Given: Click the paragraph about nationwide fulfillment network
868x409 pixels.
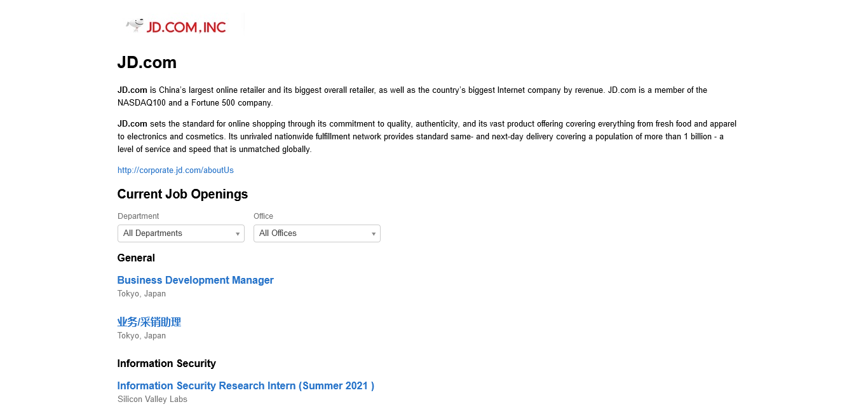Looking at the screenshot, I should pyautogui.click(x=426, y=137).
